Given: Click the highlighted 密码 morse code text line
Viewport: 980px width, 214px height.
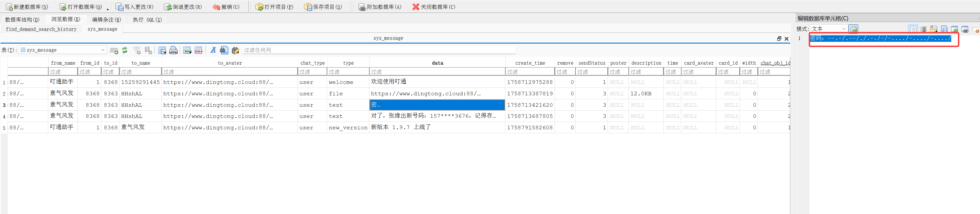Looking at the screenshot, I should pos(880,38).
